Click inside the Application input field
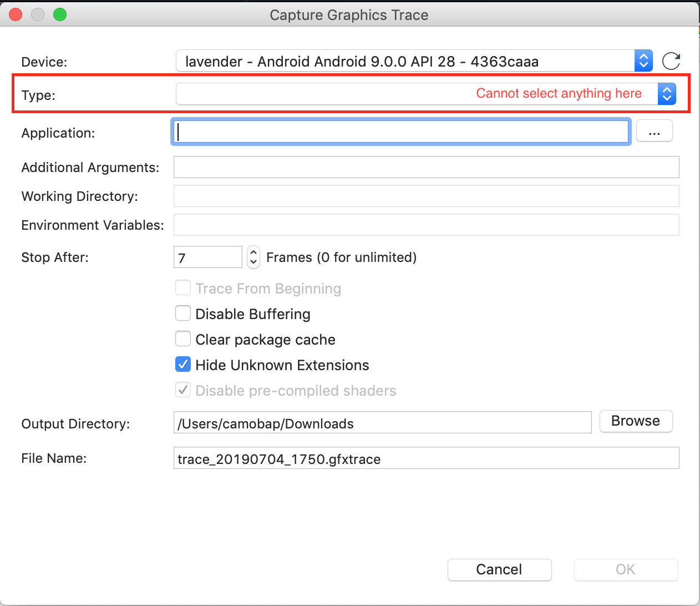This screenshot has width=700, height=606. pos(388,132)
